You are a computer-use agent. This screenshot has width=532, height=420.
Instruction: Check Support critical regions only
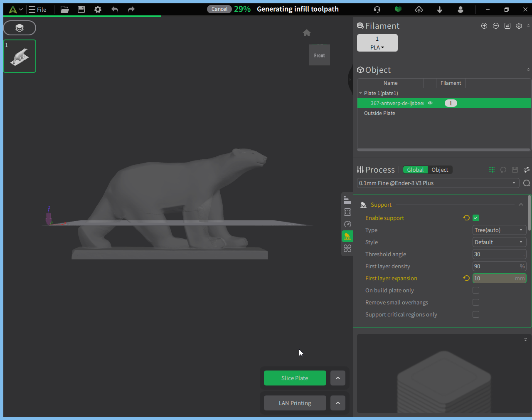pyautogui.click(x=476, y=314)
